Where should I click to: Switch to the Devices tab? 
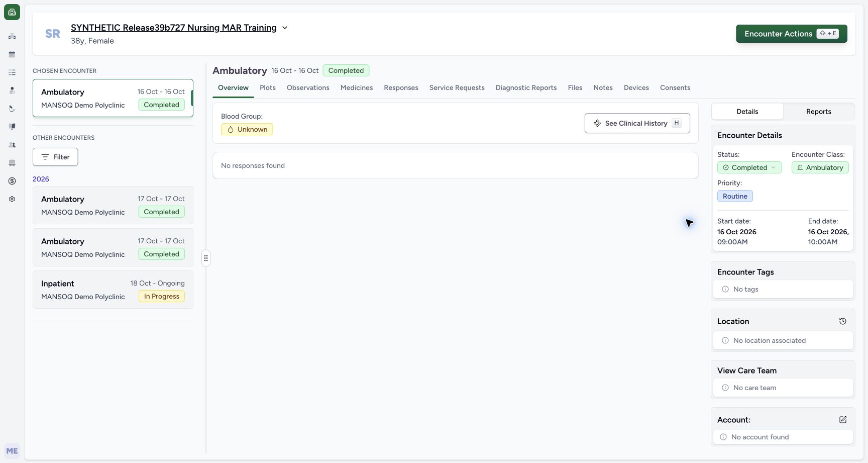point(636,87)
